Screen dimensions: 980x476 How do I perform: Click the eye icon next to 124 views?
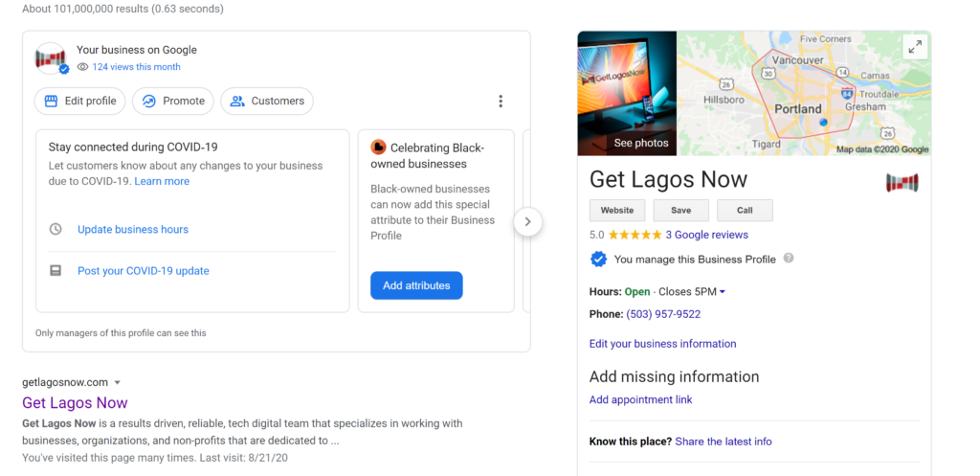tap(82, 67)
